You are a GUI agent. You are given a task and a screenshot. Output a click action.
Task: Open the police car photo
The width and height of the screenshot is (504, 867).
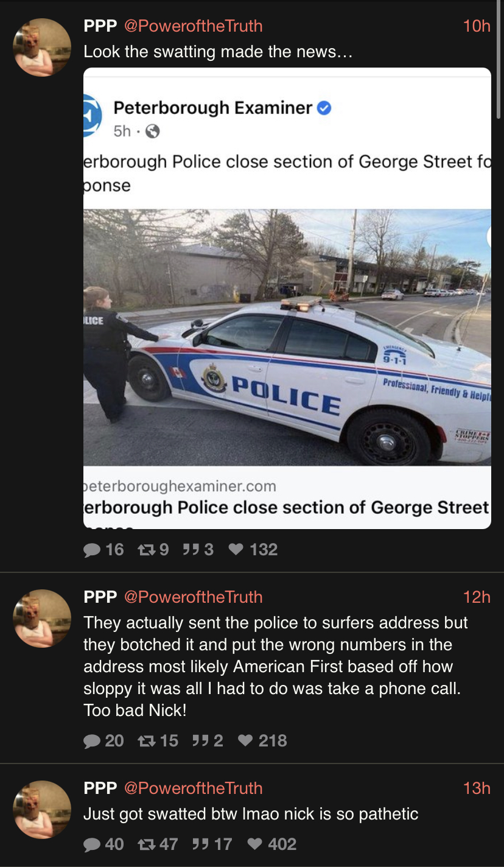point(287,337)
